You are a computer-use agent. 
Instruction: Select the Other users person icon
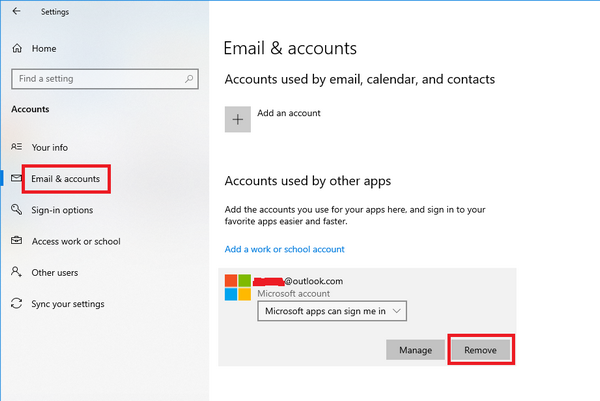pos(16,272)
